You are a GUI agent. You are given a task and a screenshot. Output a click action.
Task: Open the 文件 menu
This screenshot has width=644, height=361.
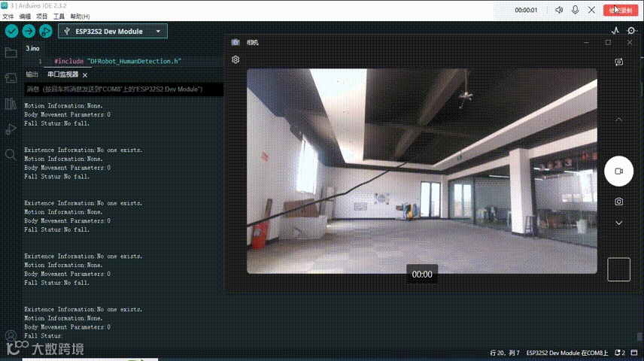8,17
